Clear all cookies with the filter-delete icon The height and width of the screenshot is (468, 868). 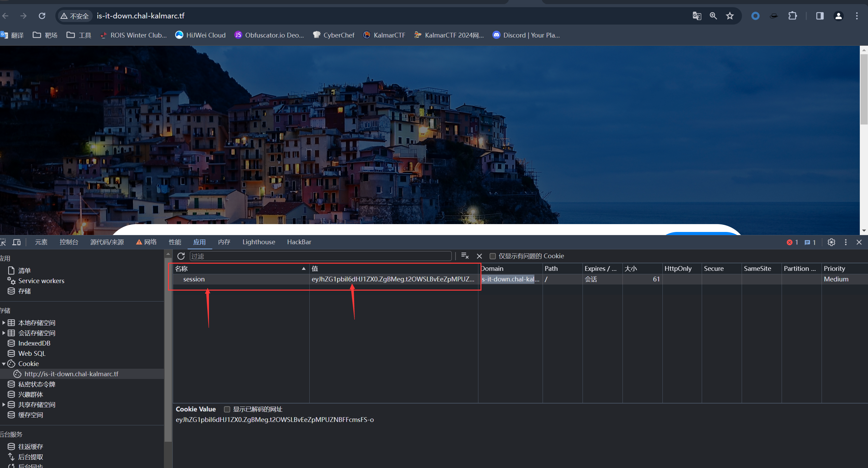pos(465,256)
